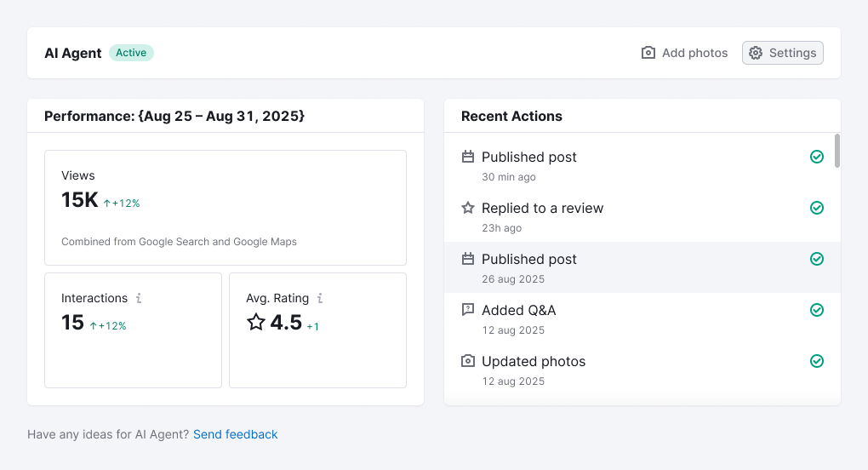Click the Recent Actions scrollbar

coord(837,151)
